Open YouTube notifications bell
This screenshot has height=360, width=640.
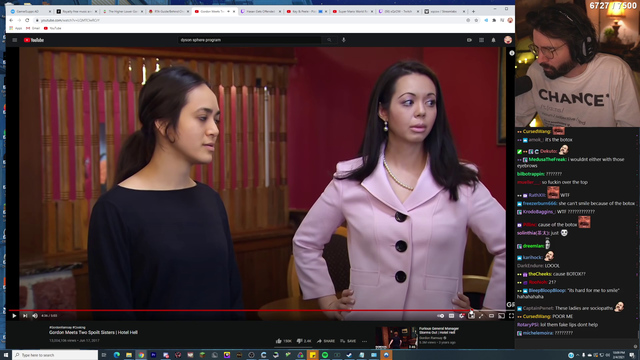(493, 40)
